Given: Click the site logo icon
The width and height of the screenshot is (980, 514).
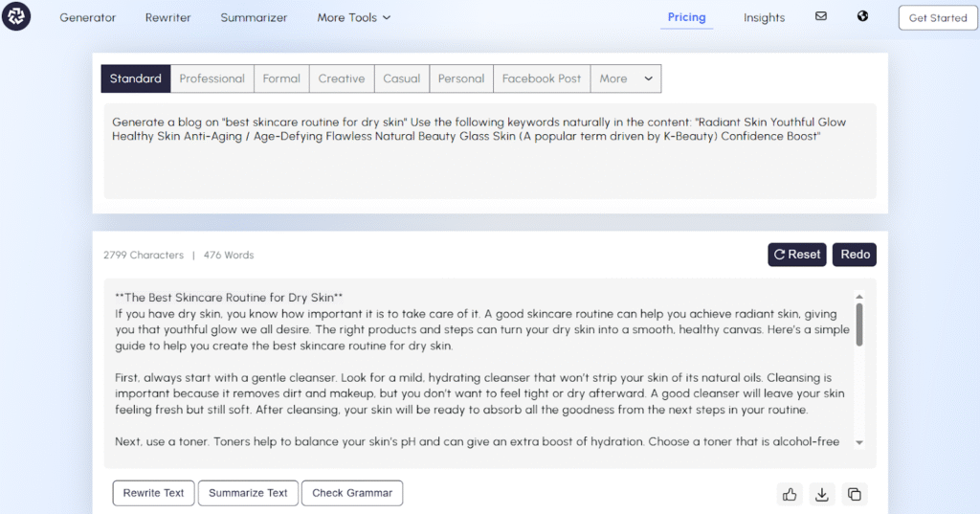Looking at the screenshot, I should (x=16, y=17).
